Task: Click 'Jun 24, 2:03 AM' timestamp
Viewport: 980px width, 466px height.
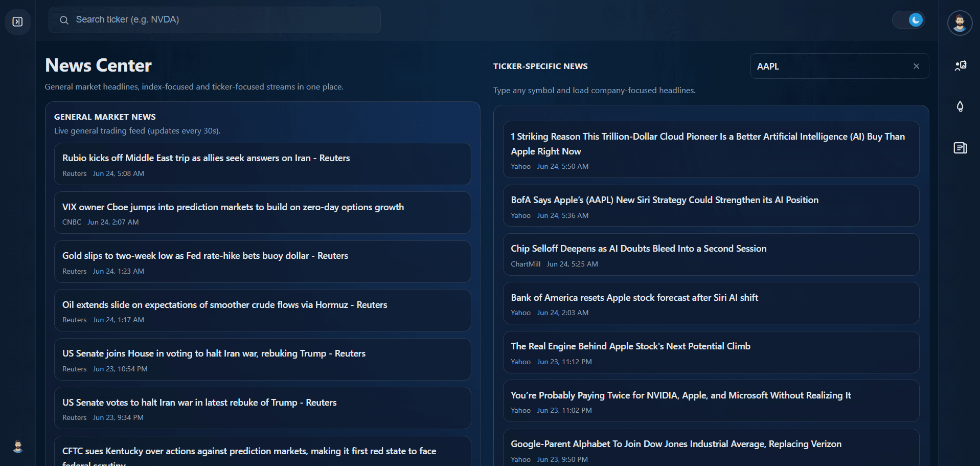Action: tap(563, 313)
